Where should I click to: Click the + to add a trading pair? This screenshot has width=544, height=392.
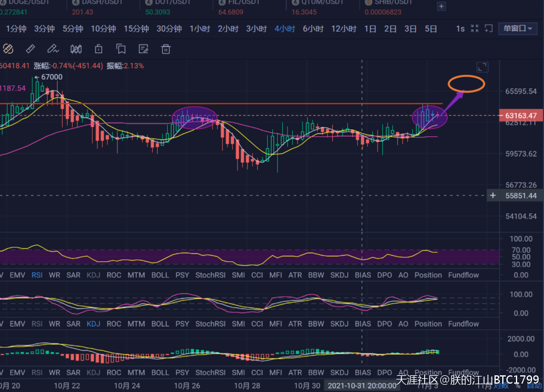440,6
